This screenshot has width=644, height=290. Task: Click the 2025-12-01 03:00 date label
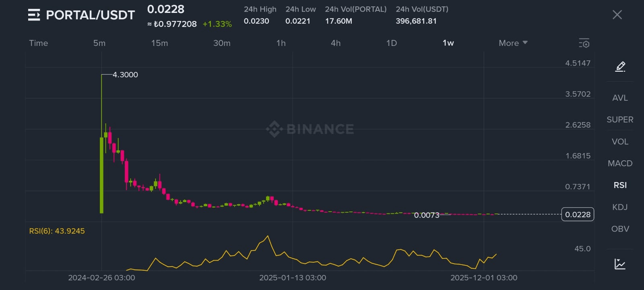tap(484, 278)
